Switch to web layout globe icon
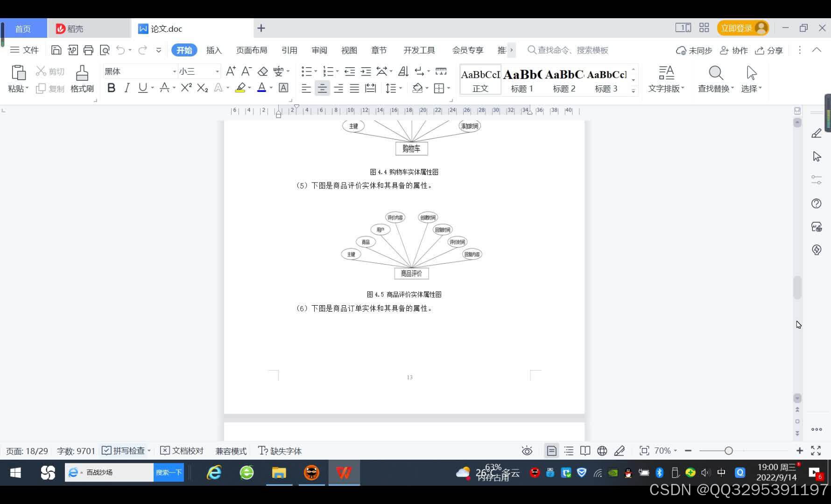The width and height of the screenshot is (831, 504). (x=602, y=451)
